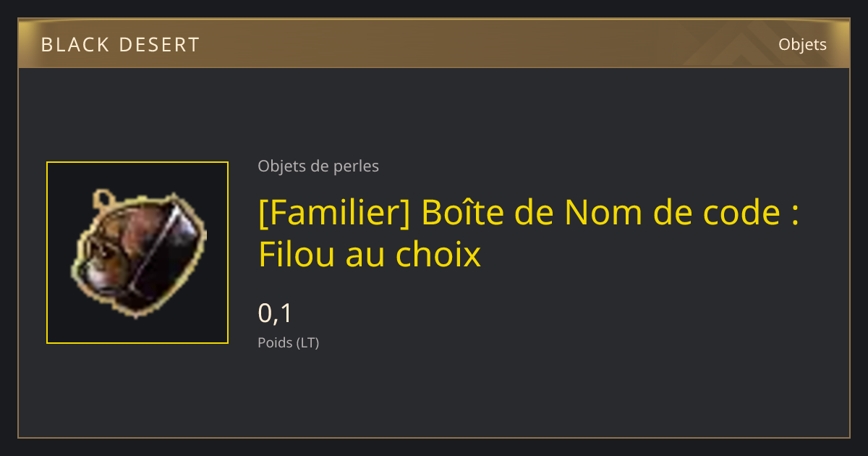This screenshot has width=868, height=456.
Task: Click the word perles in the category line
Action: coord(356,166)
